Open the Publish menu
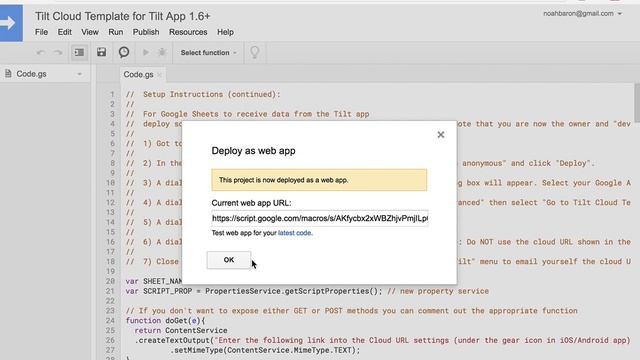This screenshot has width=640, height=360. pyautogui.click(x=146, y=32)
